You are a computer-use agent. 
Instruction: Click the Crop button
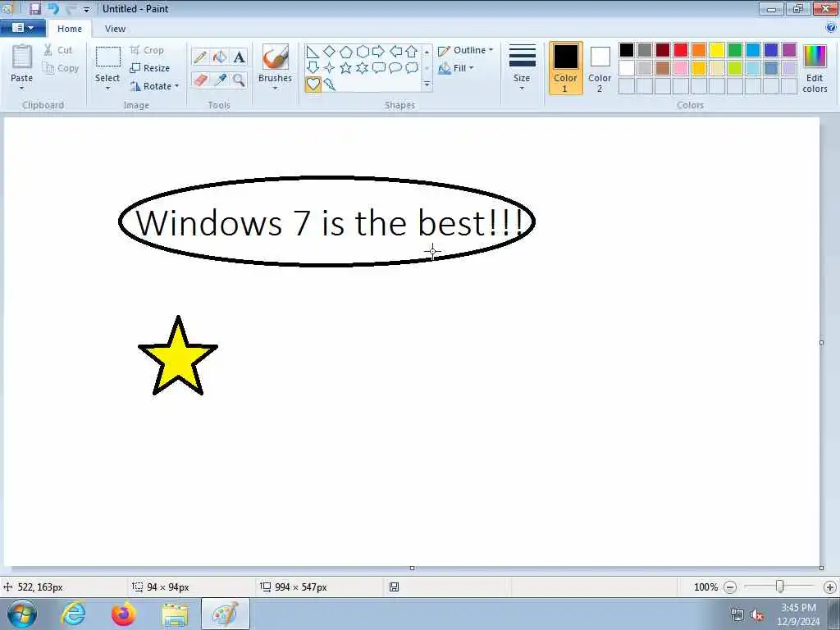point(148,50)
